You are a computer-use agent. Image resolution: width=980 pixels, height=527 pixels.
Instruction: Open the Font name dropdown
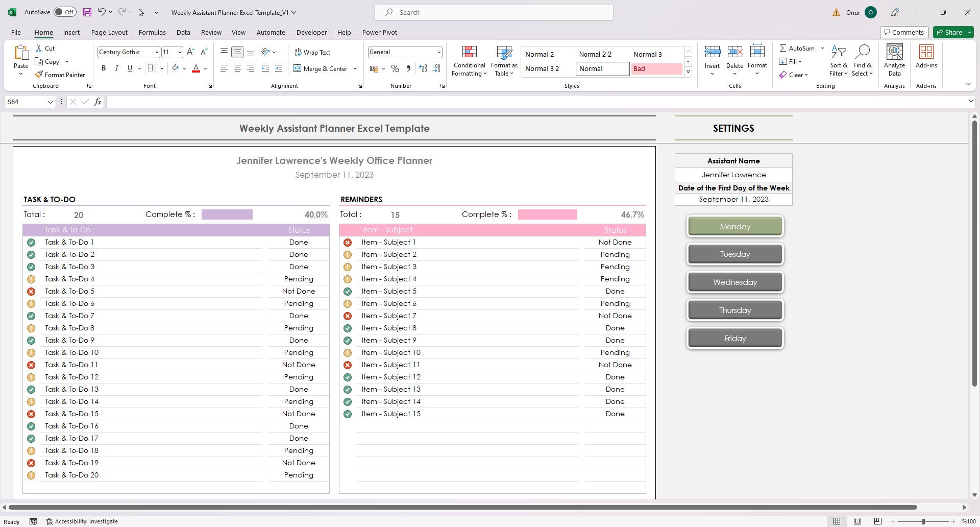156,52
